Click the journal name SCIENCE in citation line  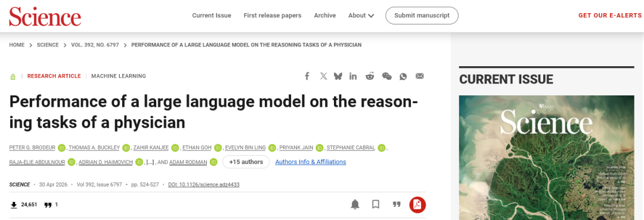(x=19, y=185)
